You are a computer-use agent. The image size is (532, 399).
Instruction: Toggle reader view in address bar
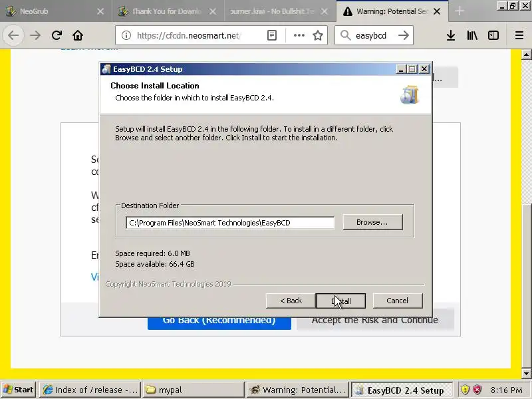tap(272, 35)
